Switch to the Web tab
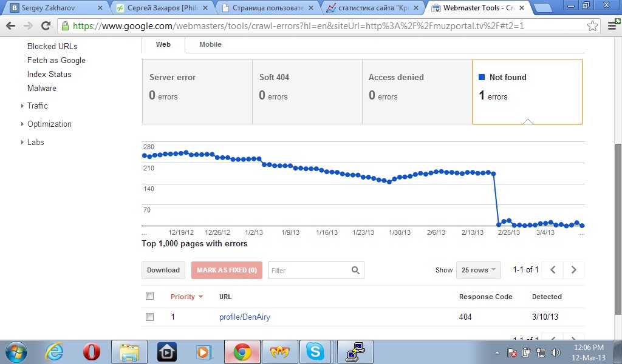The width and height of the screenshot is (622, 364). (x=163, y=45)
